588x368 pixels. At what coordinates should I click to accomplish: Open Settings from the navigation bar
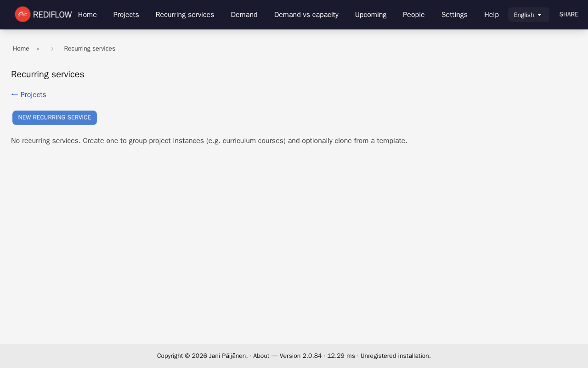tap(454, 15)
